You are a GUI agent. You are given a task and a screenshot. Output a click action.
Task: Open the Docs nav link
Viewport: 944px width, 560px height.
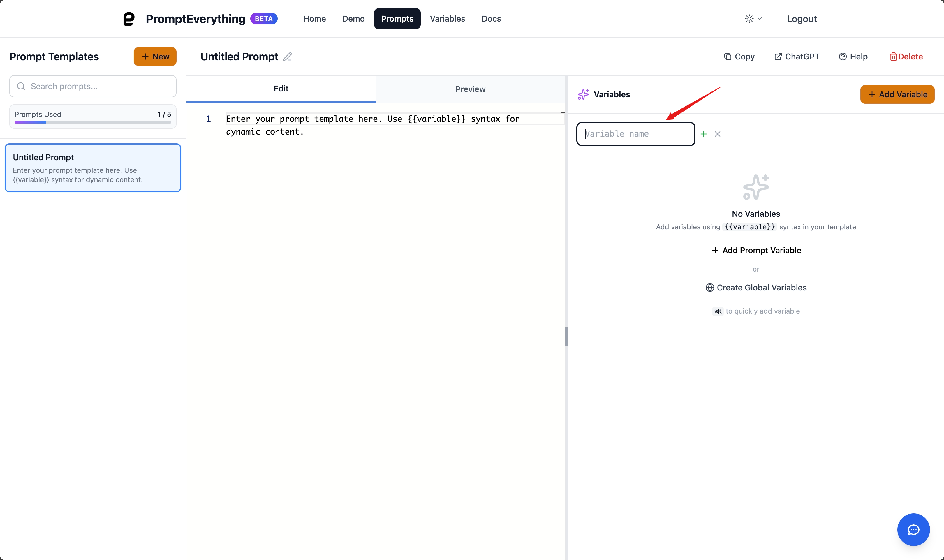491,19
